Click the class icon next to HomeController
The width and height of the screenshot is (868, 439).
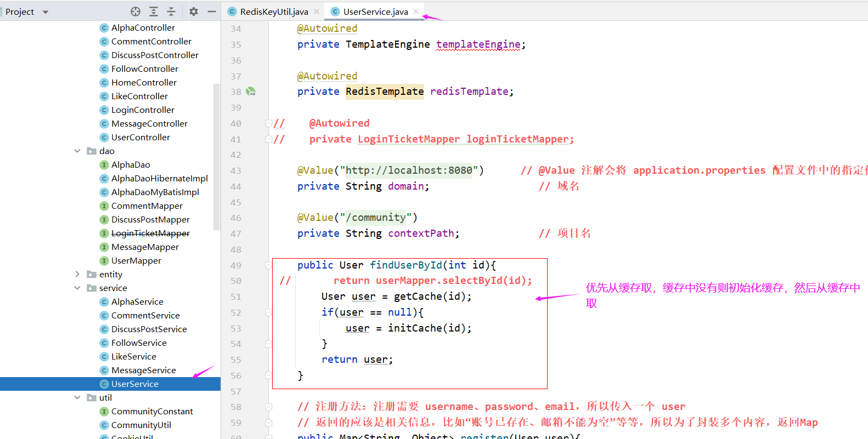pos(104,82)
